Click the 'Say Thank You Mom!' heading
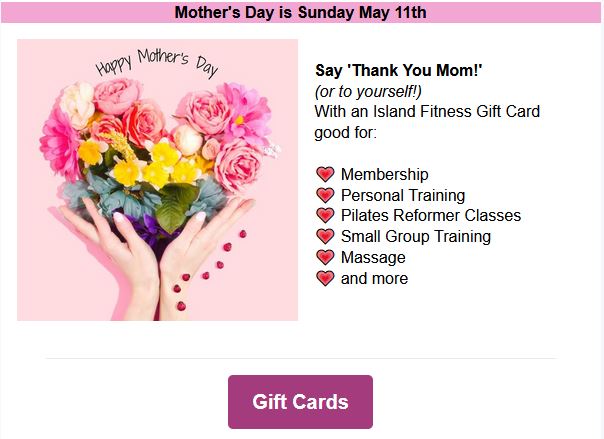Image resolution: width=604 pixels, height=439 pixels. pyautogui.click(x=399, y=70)
